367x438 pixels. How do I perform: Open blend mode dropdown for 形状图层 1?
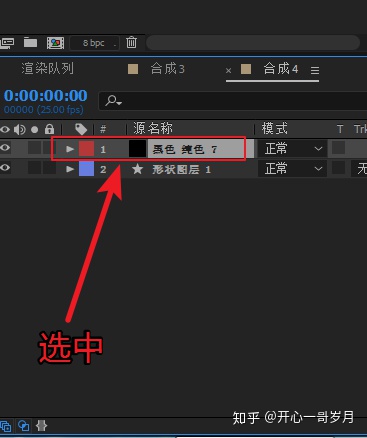coord(292,169)
